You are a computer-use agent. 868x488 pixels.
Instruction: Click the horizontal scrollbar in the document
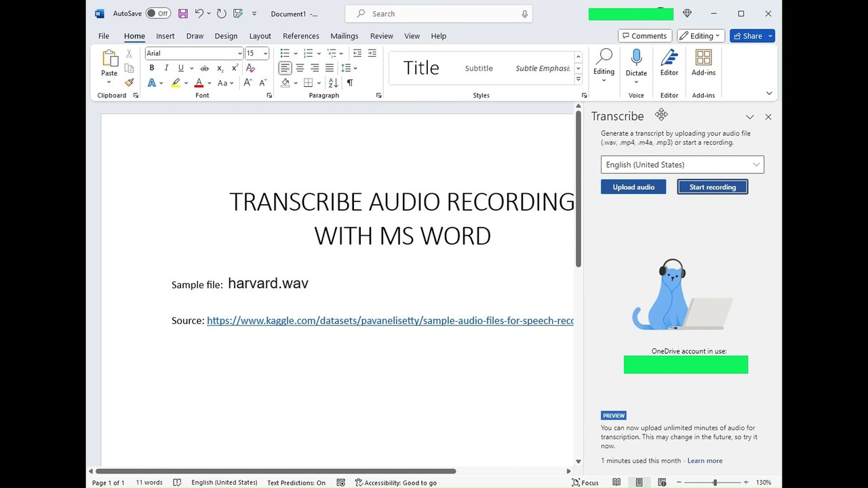(275, 471)
